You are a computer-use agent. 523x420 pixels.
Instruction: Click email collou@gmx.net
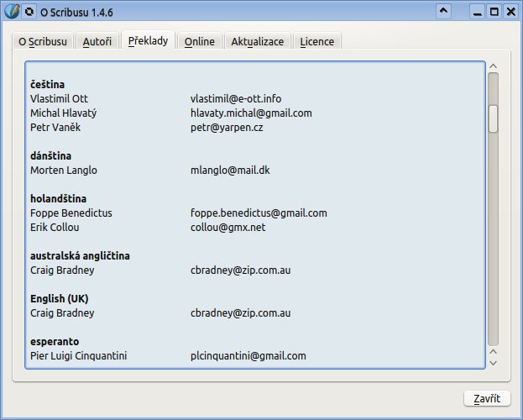228,228
